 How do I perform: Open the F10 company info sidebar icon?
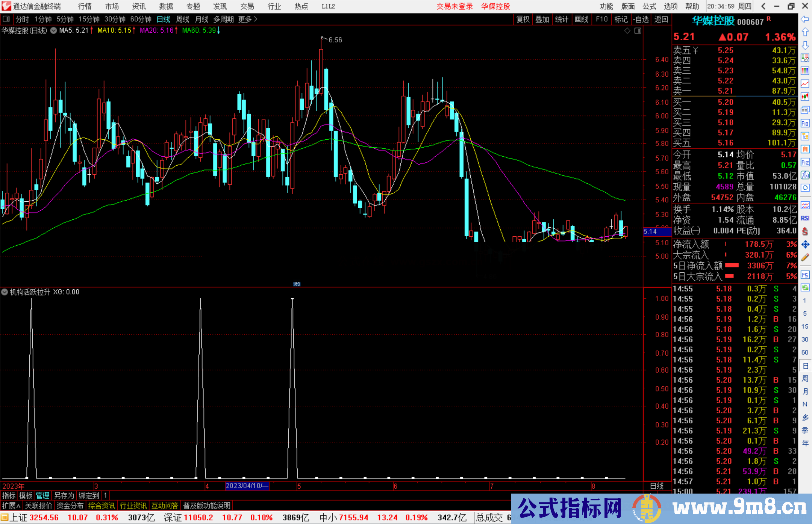[805, 124]
